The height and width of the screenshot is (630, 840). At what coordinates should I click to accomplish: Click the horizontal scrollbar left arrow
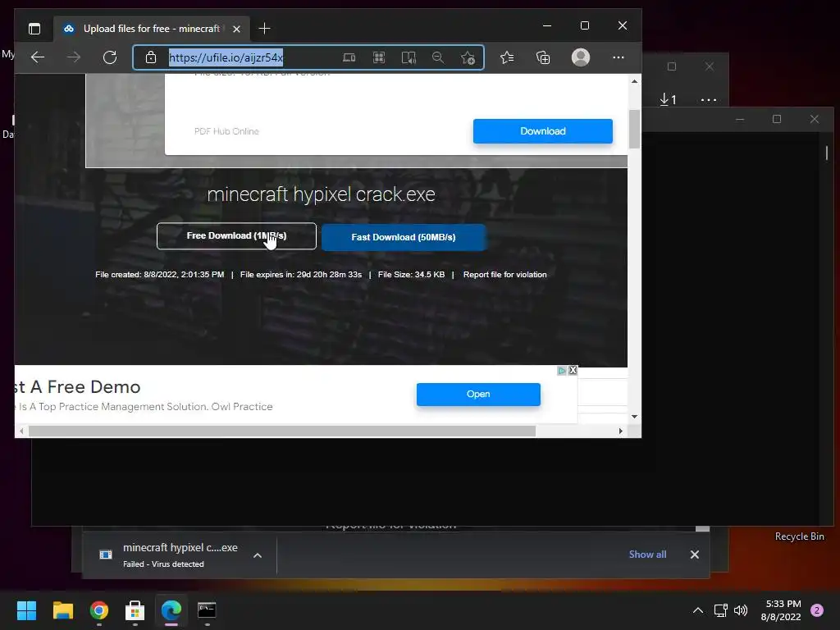(21, 431)
